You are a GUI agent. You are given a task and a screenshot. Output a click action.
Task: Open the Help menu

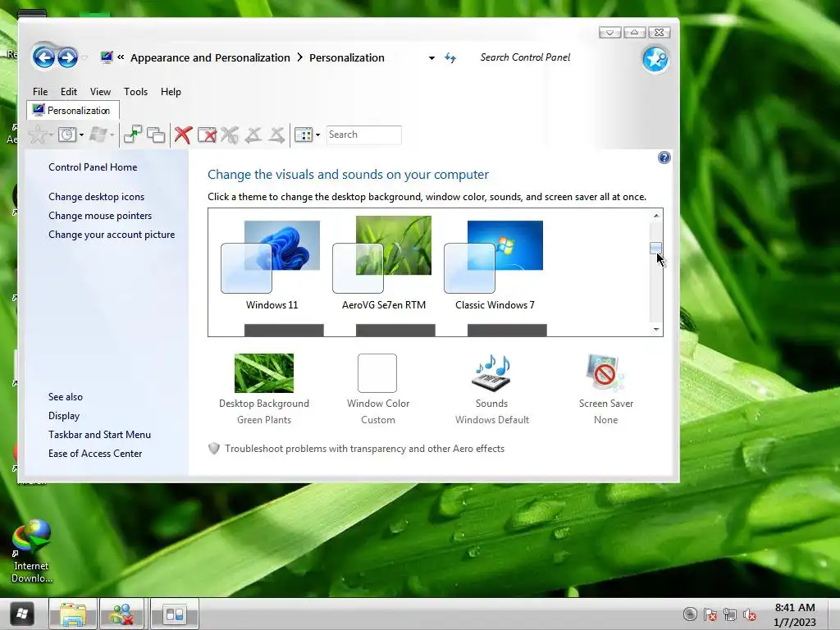pos(171,92)
